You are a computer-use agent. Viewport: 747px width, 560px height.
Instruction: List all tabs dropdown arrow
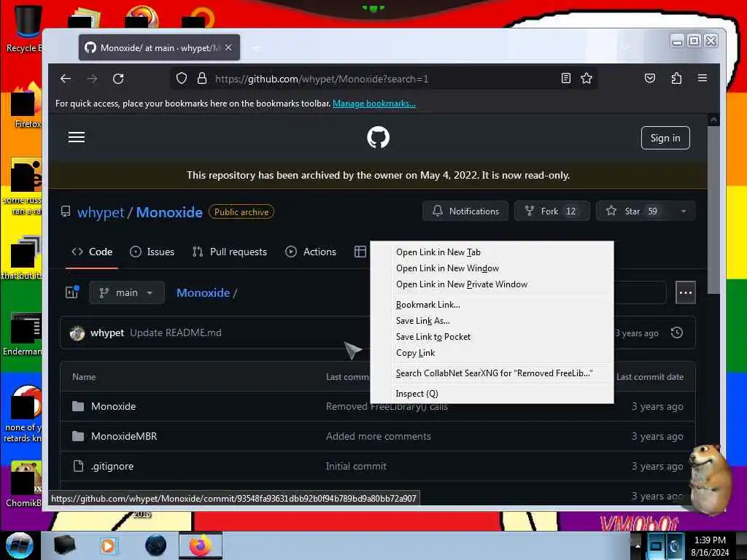[x=625, y=47]
